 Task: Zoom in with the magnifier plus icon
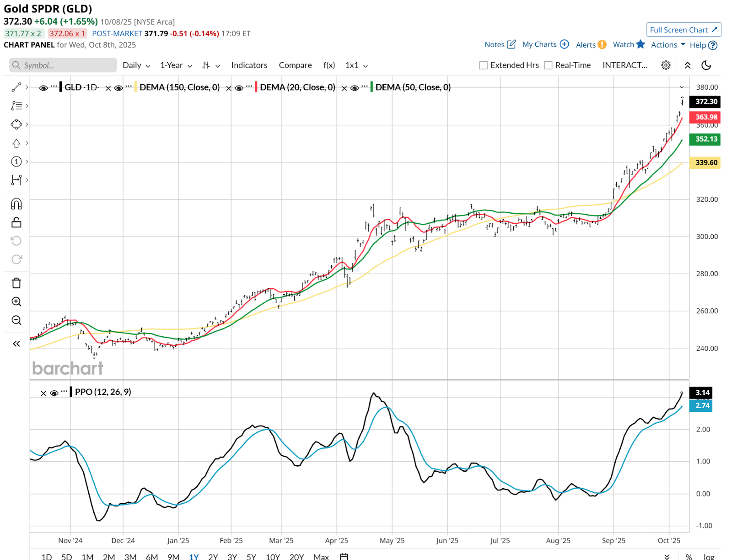point(16,302)
